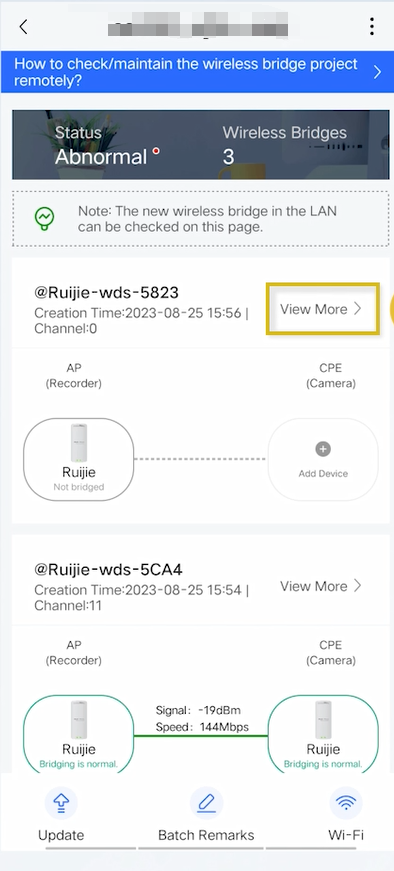The height and width of the screenshot is (871, 394).
Task: Tap the @Ruijie-wds-5CA4 network name
Action: [x=108, y=569]
